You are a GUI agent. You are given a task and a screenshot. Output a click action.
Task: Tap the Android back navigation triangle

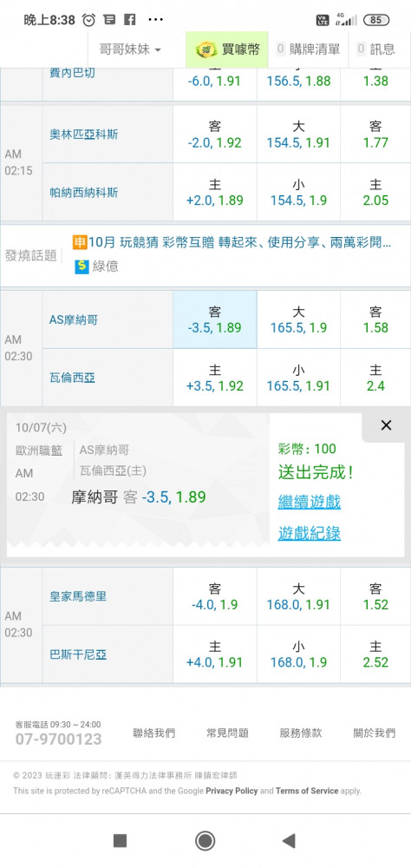coord(289,841)
